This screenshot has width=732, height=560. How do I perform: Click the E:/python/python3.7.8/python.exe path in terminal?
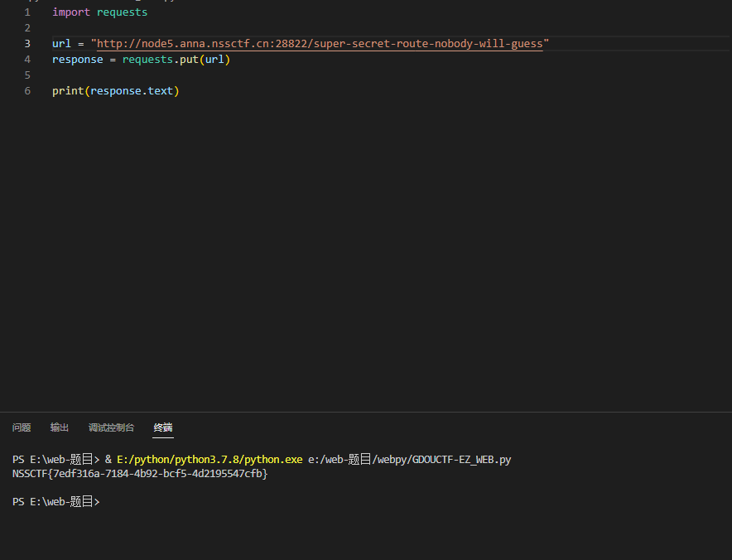tap(209, 459)
